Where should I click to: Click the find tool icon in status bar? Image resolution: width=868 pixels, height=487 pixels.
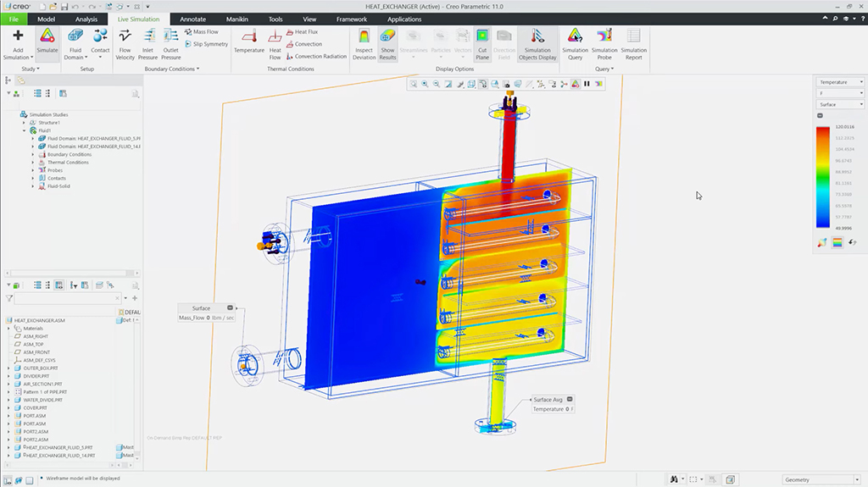[674, 479]
